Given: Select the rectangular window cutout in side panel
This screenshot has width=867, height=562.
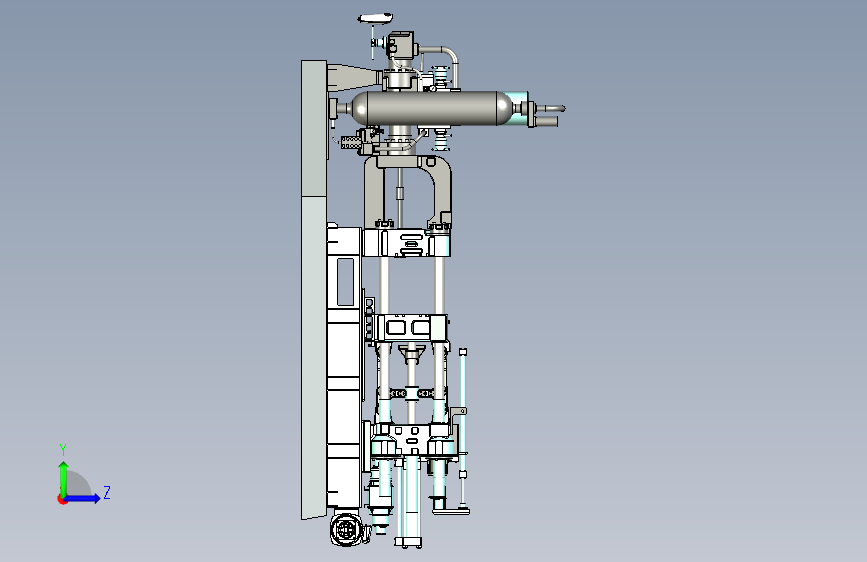Looking at the screenshot, I should click(x=345, y=282).
